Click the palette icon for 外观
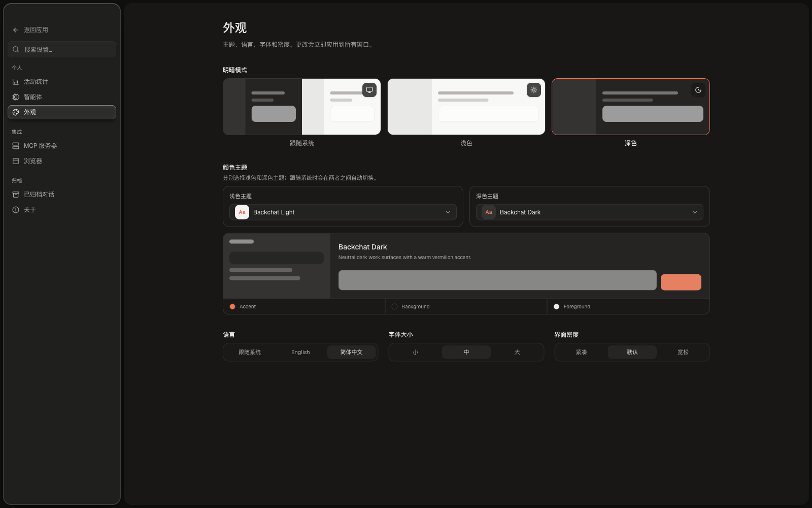This screenshot has width=812, height=508. [x=16, y=112]
